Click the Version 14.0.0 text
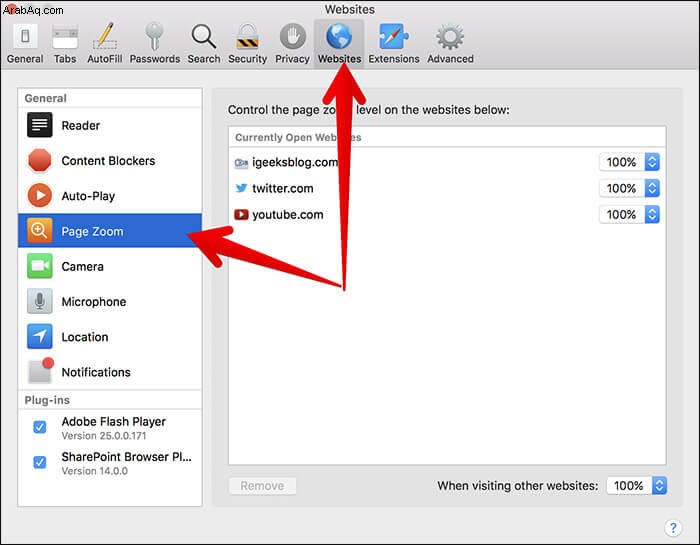Image resolution: width=700 pixels, height=545 pixels. 95,471
